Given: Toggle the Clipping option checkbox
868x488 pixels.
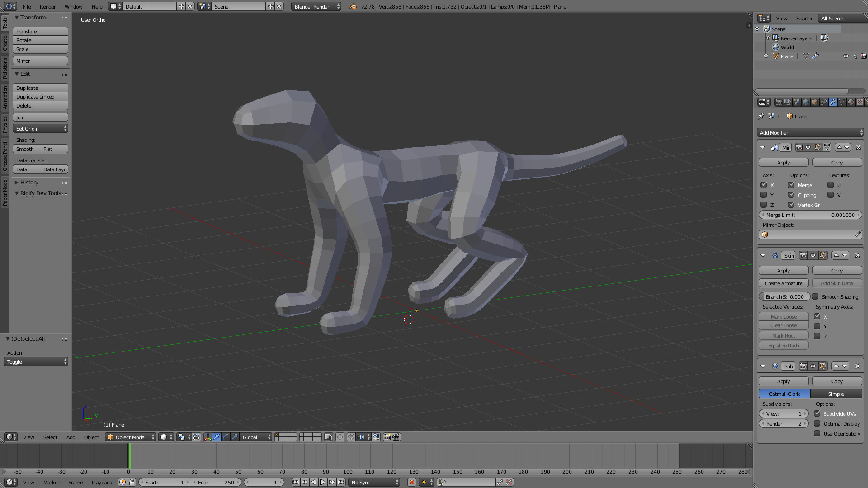Looking at the screenshot, I should [791, 195].
